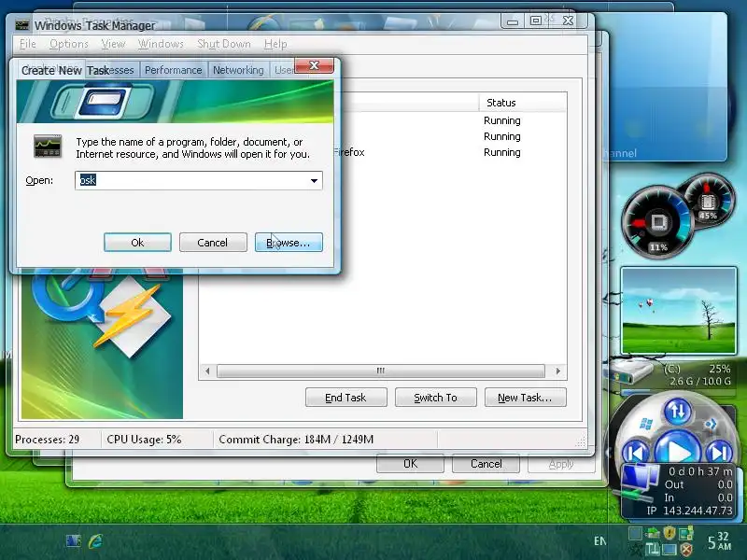Click Cancel in the window behind Task Manager
Screen dimensions: 747x560
tap(486, 464)
